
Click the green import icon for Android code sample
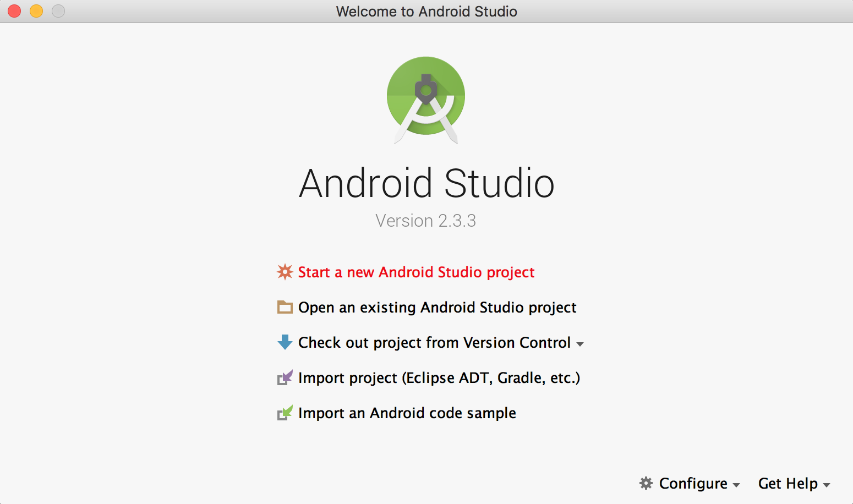pos(285,413)
